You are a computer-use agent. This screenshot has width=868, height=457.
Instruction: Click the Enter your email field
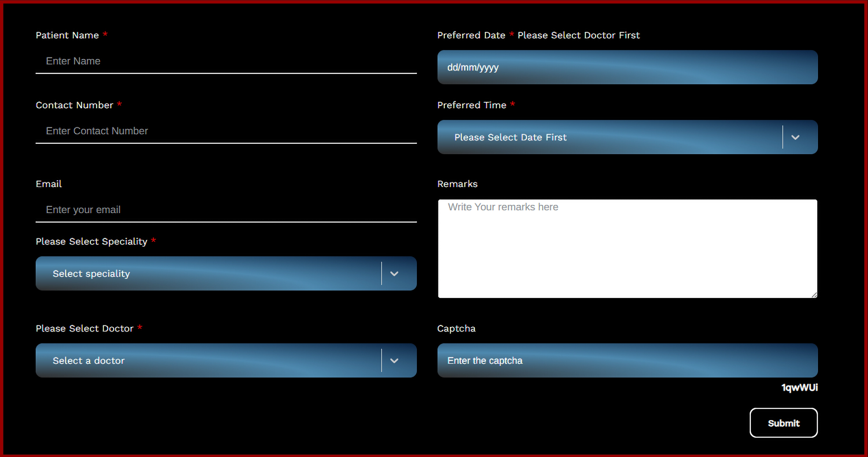(x=226, y=210)
